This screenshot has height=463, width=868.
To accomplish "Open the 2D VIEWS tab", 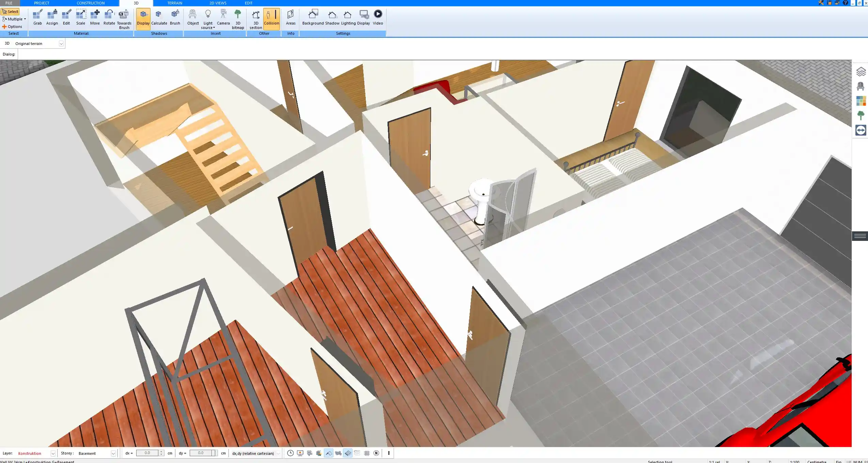I will point(218,3).
